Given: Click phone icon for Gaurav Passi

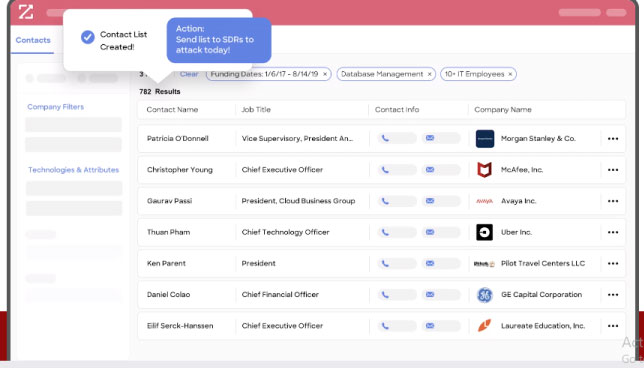Looking at the screenshot, I should pyautogui.click(x=385, y=201).
